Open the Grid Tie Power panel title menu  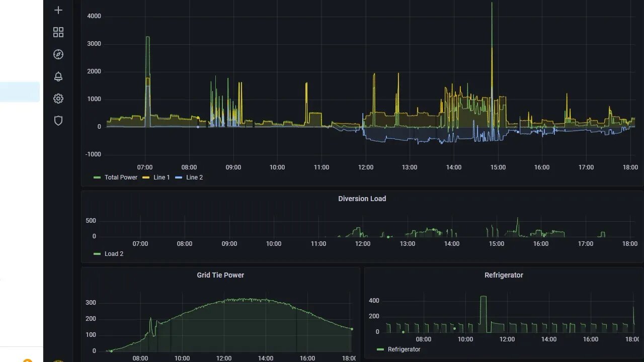tap(220, 275)
